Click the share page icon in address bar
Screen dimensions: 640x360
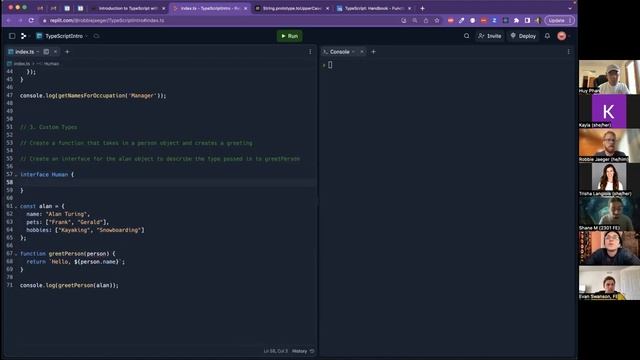pyautogui.click(x=426, y=20)
